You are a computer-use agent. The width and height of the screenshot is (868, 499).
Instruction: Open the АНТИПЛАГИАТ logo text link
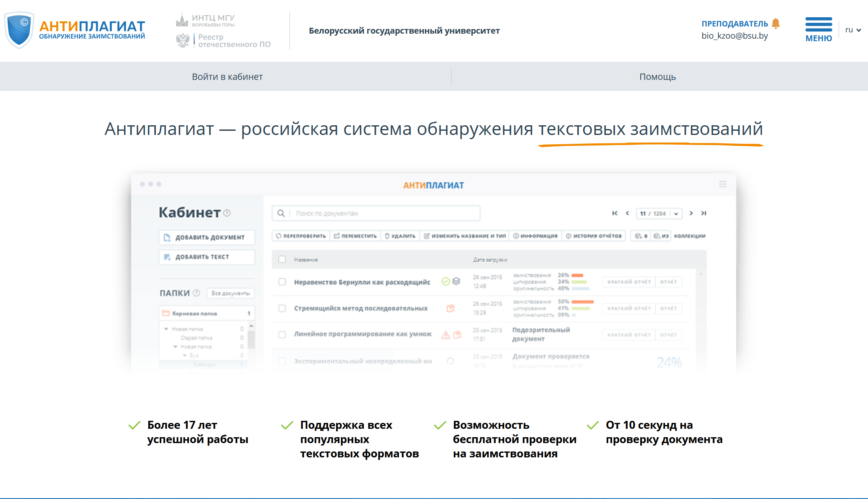click(x=92, y=30)
